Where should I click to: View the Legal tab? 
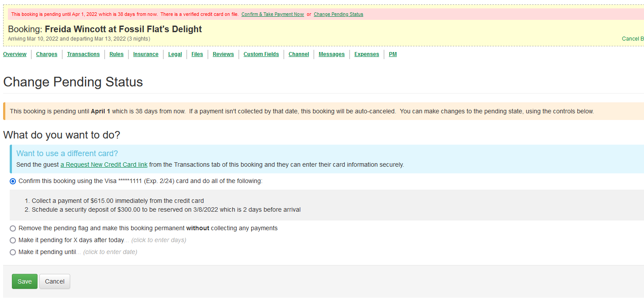[x=175, y=54]
